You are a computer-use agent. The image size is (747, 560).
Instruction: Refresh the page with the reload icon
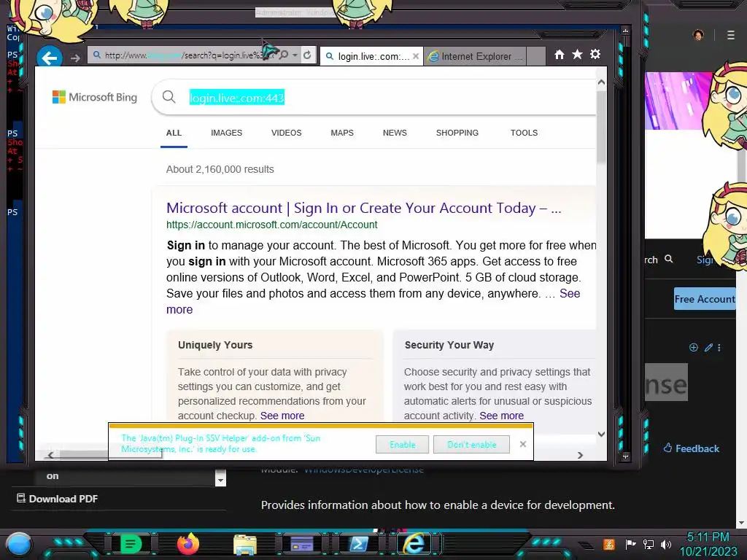[x=307, y=55]
